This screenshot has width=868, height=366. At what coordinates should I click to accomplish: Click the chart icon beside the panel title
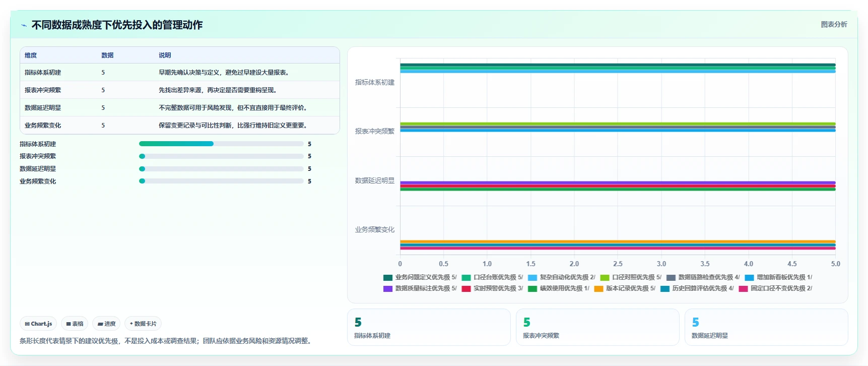[x=24, y=25]
